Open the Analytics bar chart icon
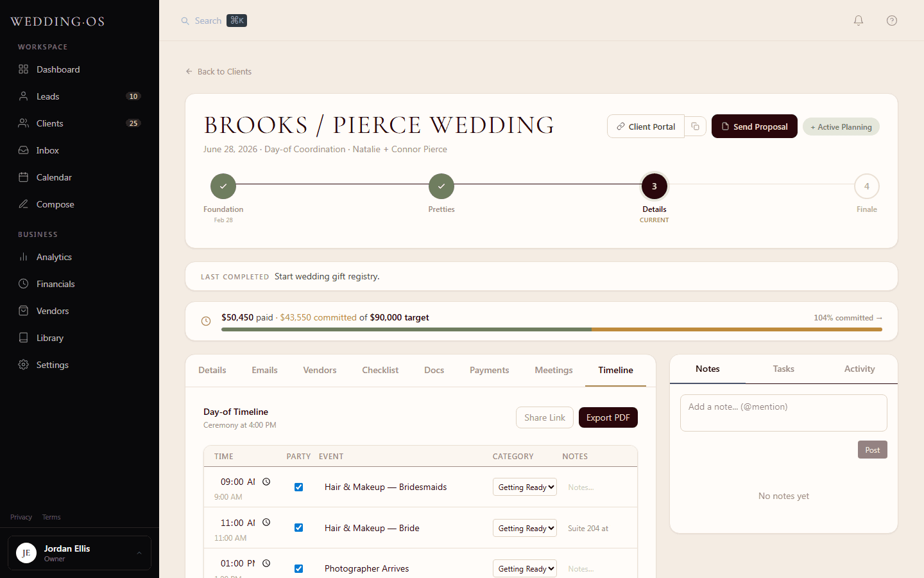 [24, 257]
